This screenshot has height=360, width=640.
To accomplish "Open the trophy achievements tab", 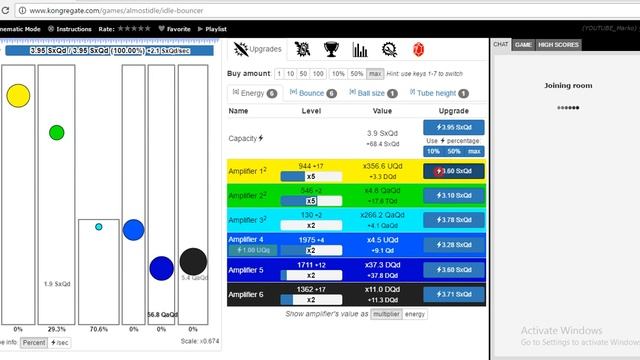I will tap(331, 49).
